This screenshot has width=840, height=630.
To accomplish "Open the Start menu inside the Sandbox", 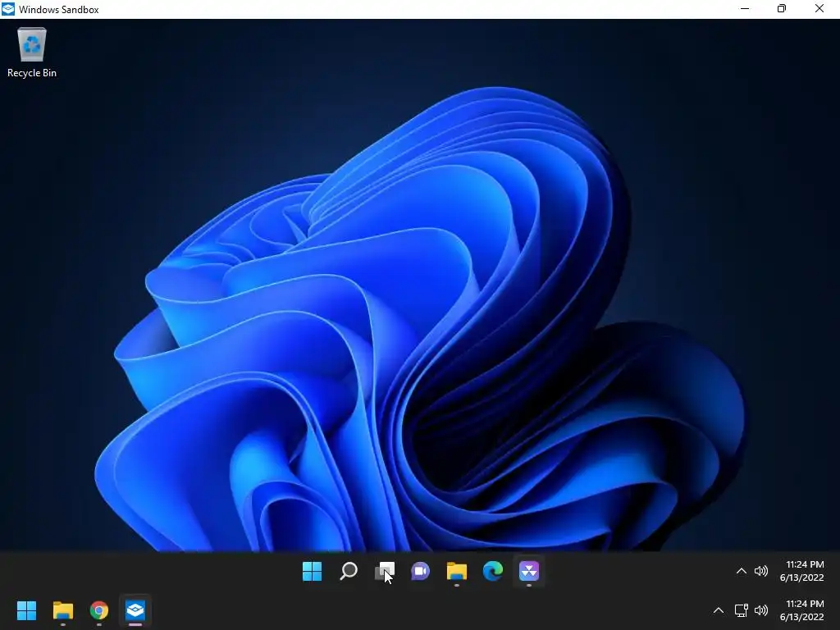I will coord(312,571).
